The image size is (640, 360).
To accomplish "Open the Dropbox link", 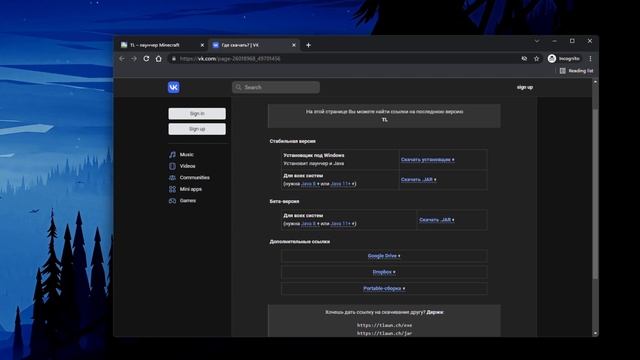I will 384,272.
